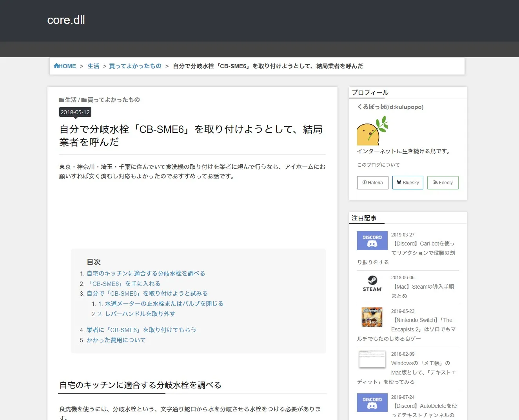Jump to 業者に「CB-SME6」を取り付けてもらう in contents
Image resolution: width=519 pixels, height=420 pixels.
pos(142,330)
